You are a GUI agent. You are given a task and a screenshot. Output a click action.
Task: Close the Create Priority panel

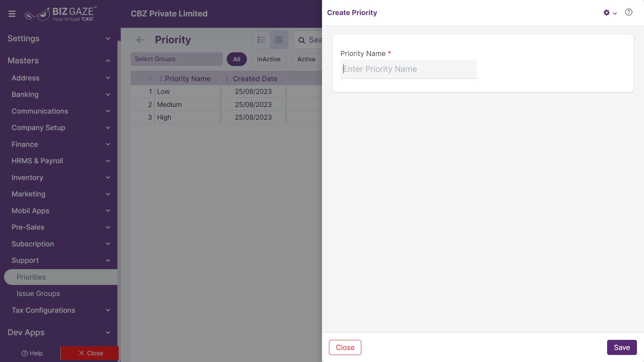[x=345, y=348]
